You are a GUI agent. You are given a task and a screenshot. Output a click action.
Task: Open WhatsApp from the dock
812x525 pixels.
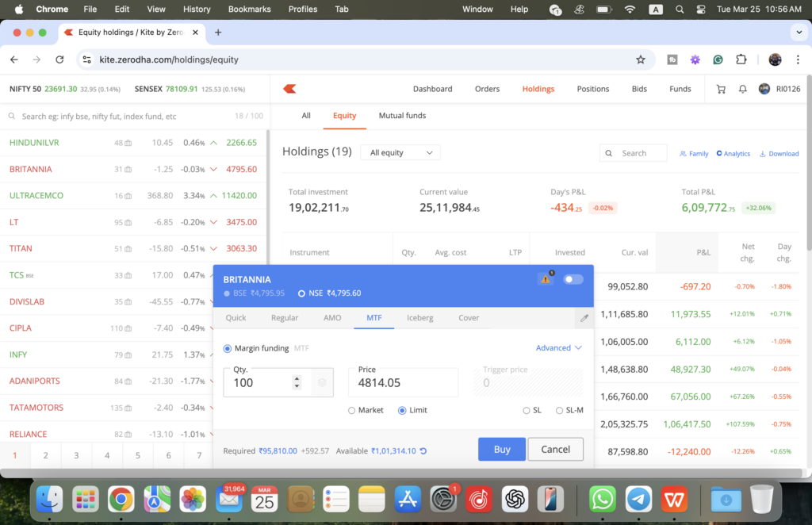pyautogui.click(x=603, y=499)
